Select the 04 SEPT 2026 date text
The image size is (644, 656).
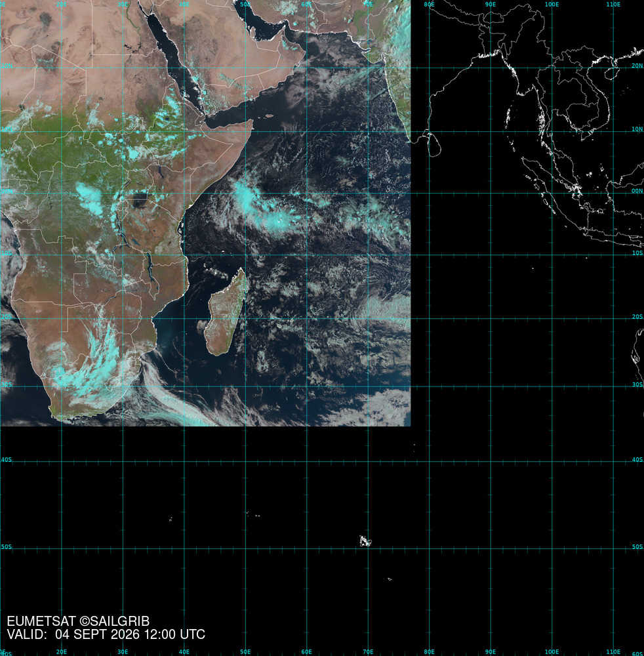pos(98,634)
